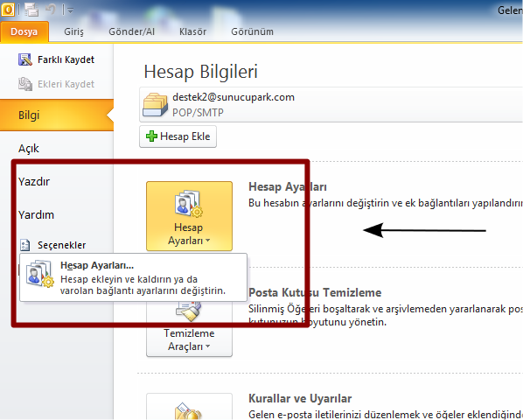Select the Ekleri Kaydet label
Viewport: 523px width, 420px height.
coord(66,84)
